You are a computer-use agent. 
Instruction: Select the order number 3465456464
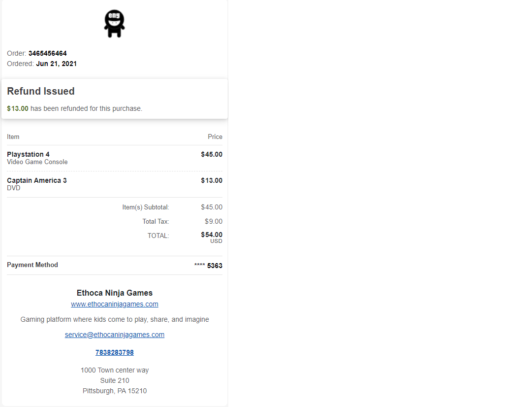48,53
